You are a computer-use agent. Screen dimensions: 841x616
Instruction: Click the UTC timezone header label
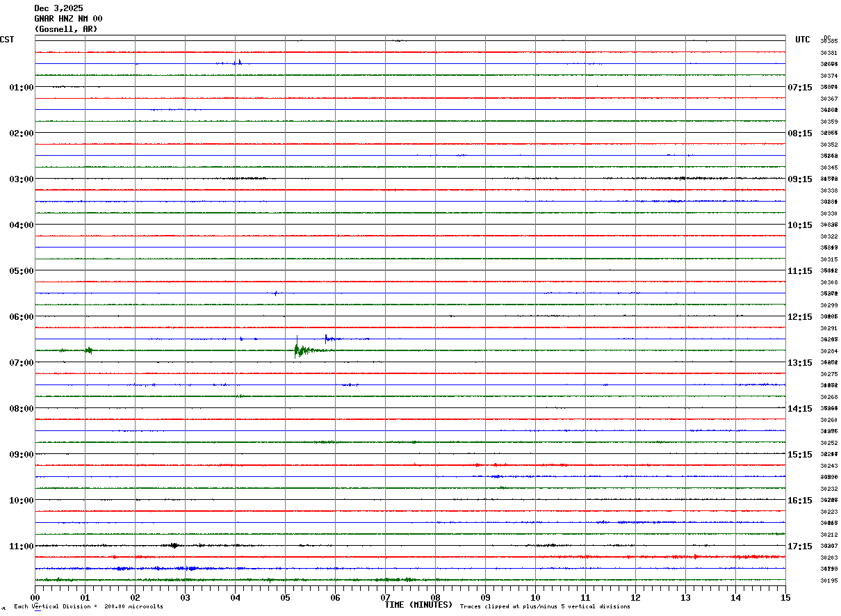click(x=803, y=40)
